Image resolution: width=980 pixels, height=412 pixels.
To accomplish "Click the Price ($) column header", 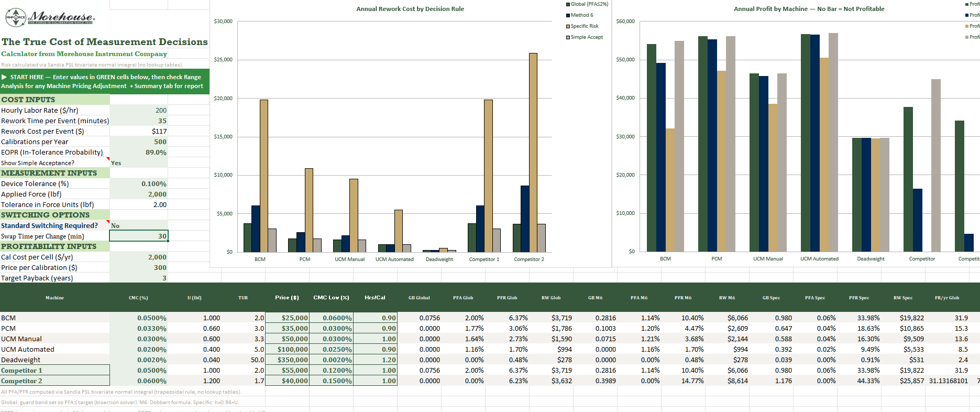I will [x=287, y=297].
